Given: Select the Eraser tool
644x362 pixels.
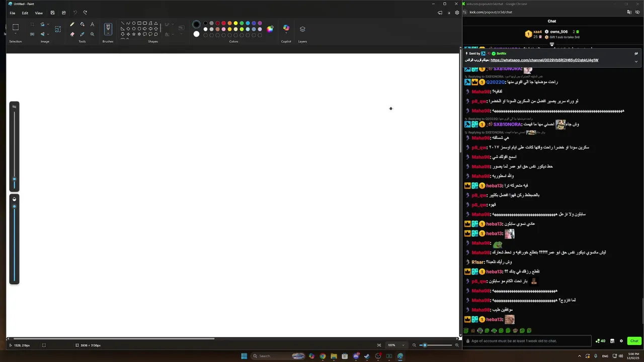Looking at the screenshot, I should coord(72,34).
